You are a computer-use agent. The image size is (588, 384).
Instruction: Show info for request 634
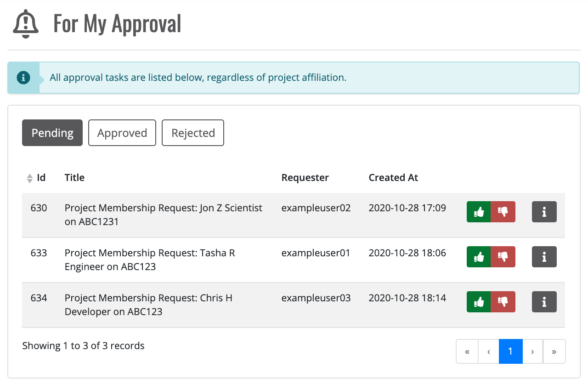point(544,302)
